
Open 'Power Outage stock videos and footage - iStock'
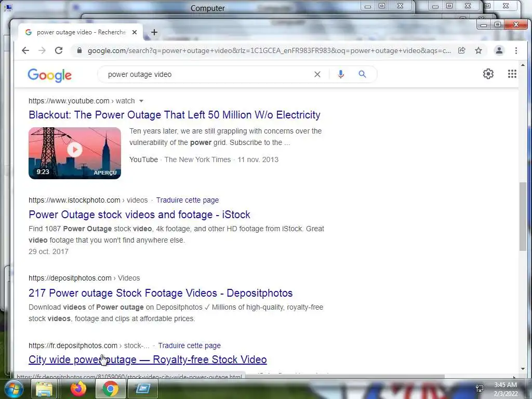point(139,215)
